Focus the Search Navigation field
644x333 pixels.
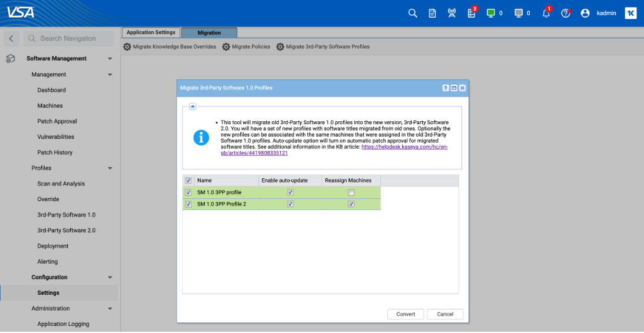pyautogui.click(x=69, y=39)
